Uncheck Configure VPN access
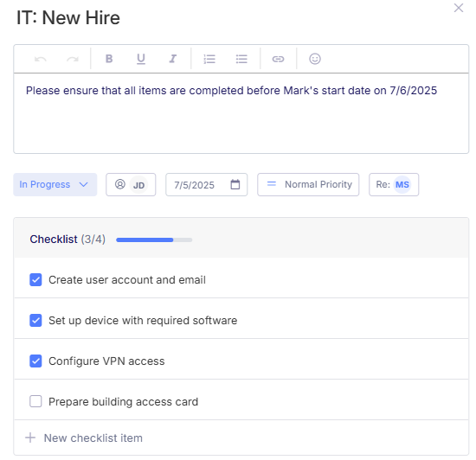Image resolution: width=476 pixels, height=460 pixels. [x=35, y=361]
